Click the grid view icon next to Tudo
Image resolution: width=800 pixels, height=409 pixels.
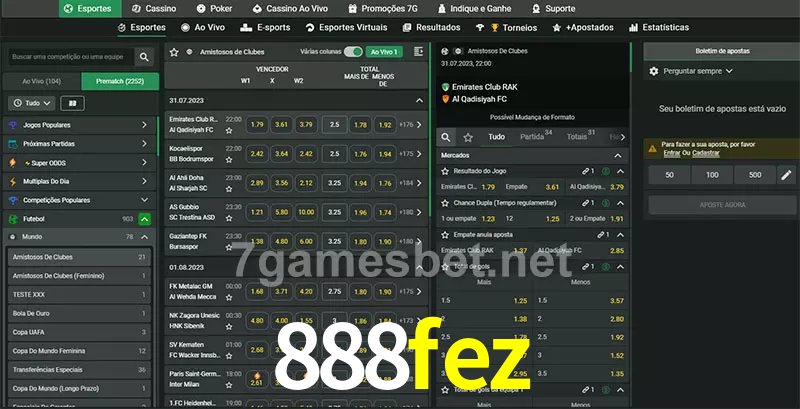[x=72, y=103]
